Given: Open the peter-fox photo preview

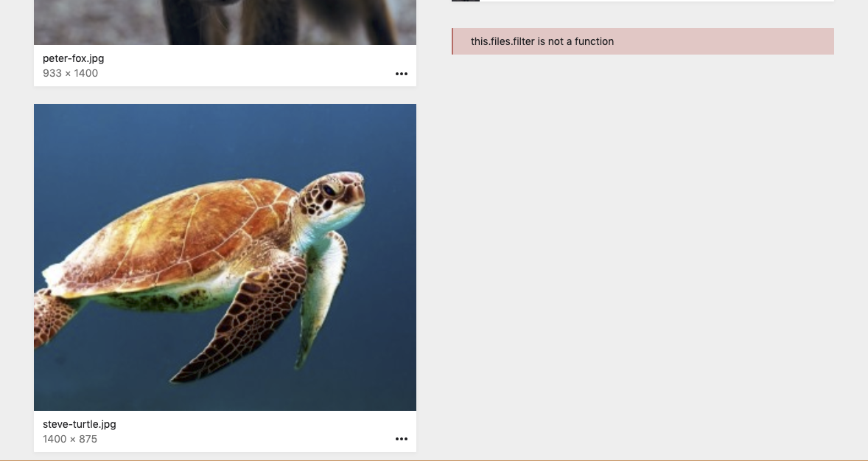Looking at the screenshot, I should (x=225, y=22).
